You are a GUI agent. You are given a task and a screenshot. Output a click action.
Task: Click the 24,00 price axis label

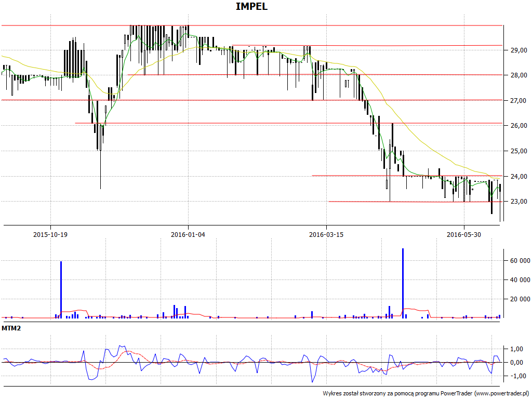click(x=518, y=177)
